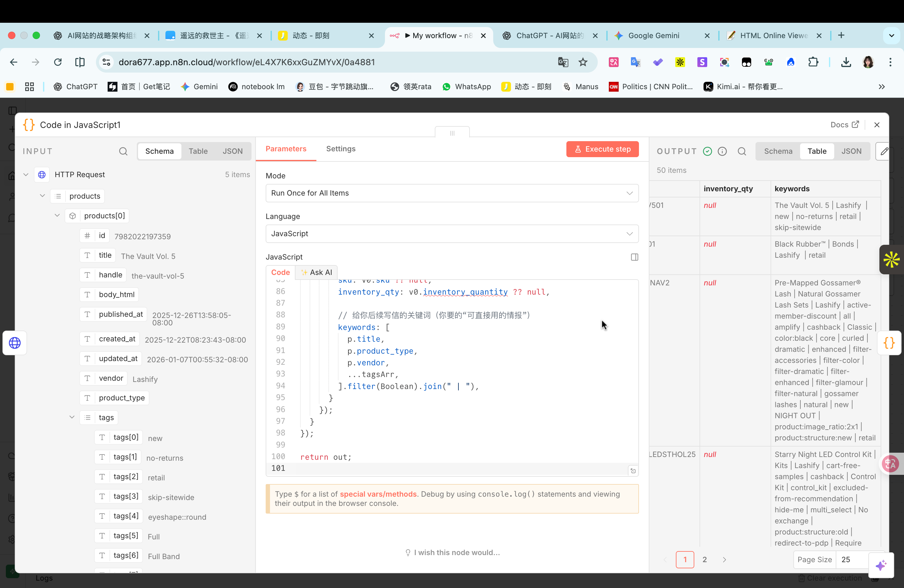Viewport: 904px width, 588px height.
Task: Toggle the JavaScript editor side-panel icon
Action: 634,257
